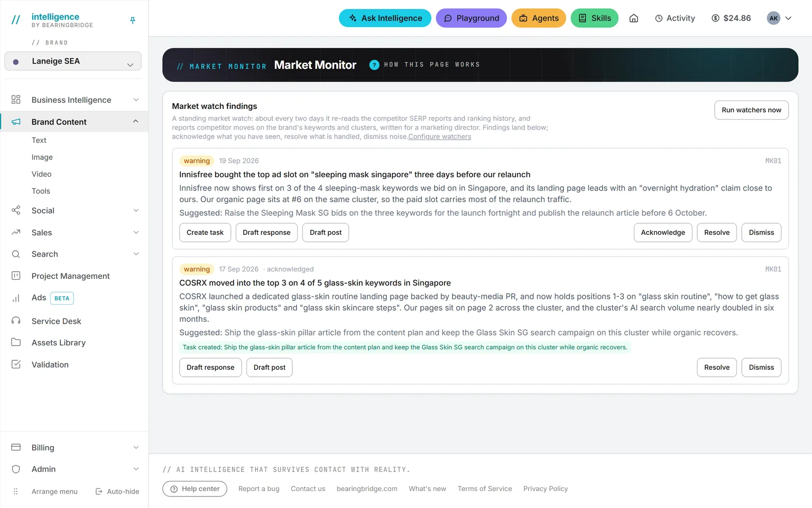Viewport: 812px width, 508px height.
Task: Expand the Admin menu chevron
Action: tap(136, 469)
